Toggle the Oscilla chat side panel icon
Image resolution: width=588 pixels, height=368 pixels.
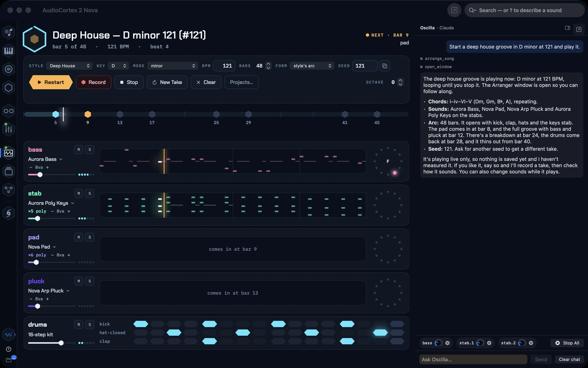coord(567,28)
